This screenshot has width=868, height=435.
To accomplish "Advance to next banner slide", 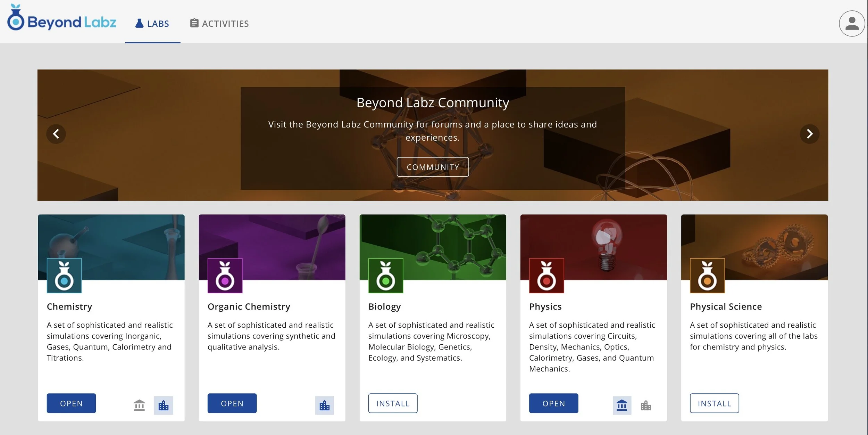I will (809, 134).
